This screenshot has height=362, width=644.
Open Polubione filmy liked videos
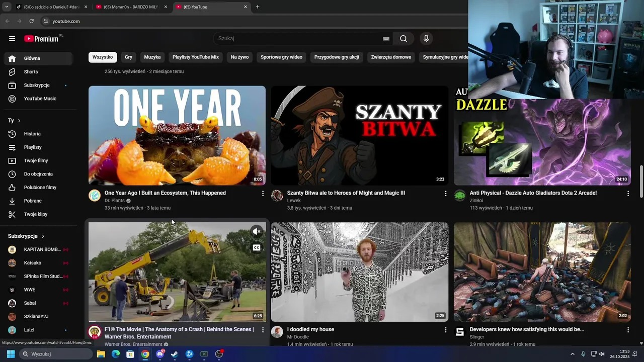click(x=40, y=188)
